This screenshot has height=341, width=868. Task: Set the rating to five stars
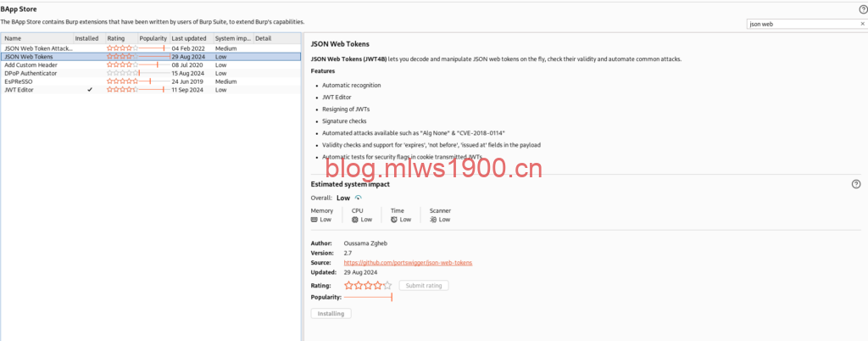point(387,286)
